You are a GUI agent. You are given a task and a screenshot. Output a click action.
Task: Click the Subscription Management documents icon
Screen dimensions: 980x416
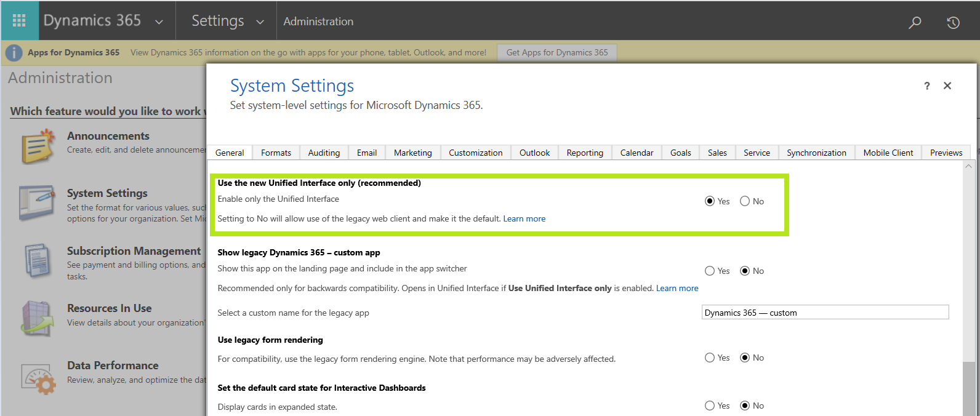click(x=38, y=261)
